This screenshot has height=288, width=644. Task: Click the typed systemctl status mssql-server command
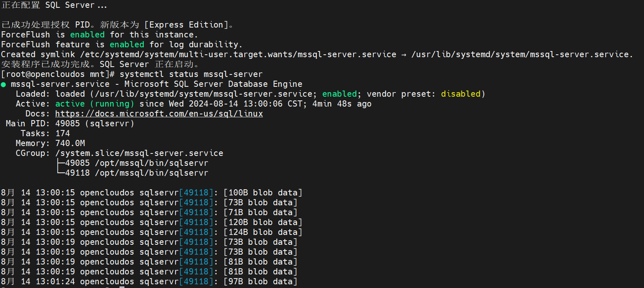(191, 74)
